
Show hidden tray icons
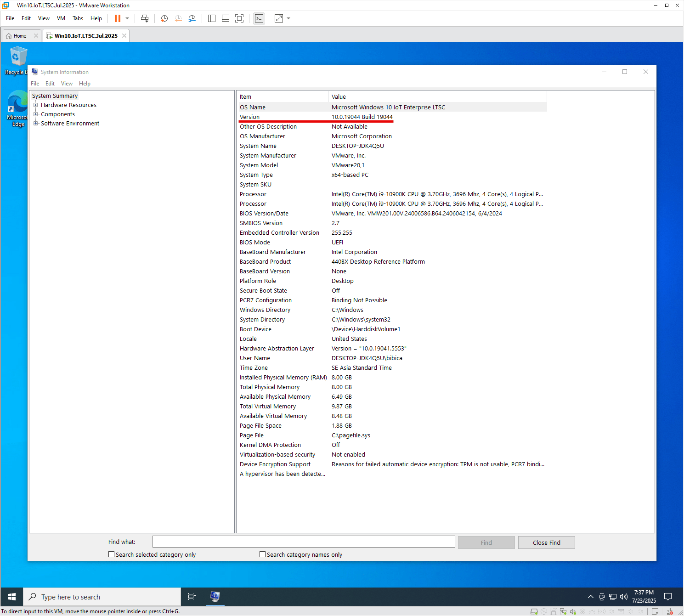[x=591, y=597]
